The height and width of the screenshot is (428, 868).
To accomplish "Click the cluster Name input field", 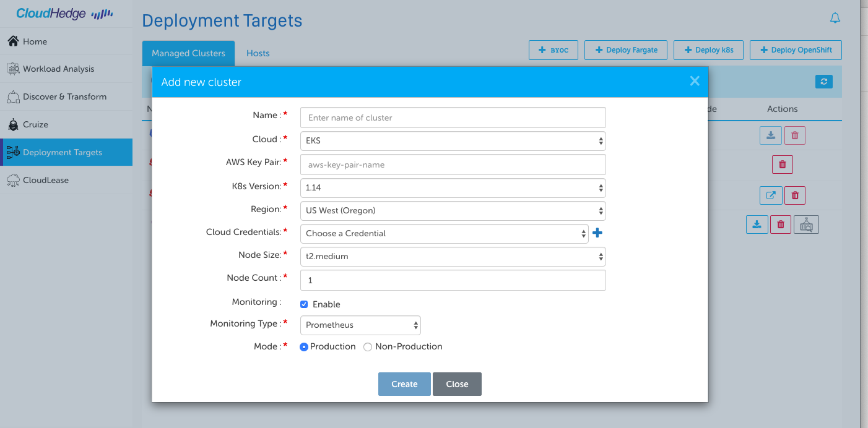I will (x=453, y=118).
